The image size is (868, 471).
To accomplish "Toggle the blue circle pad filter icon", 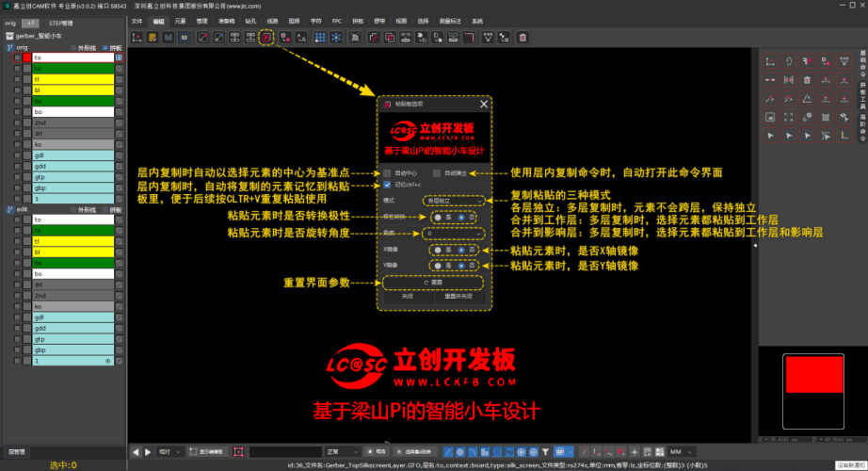I will [x=460, y=451].
